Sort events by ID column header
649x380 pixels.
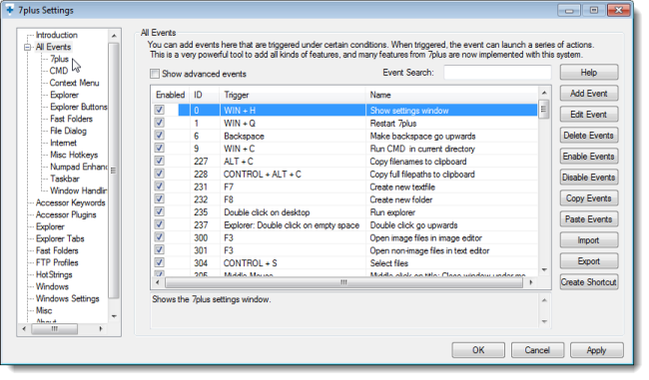[x=205, y=95]
